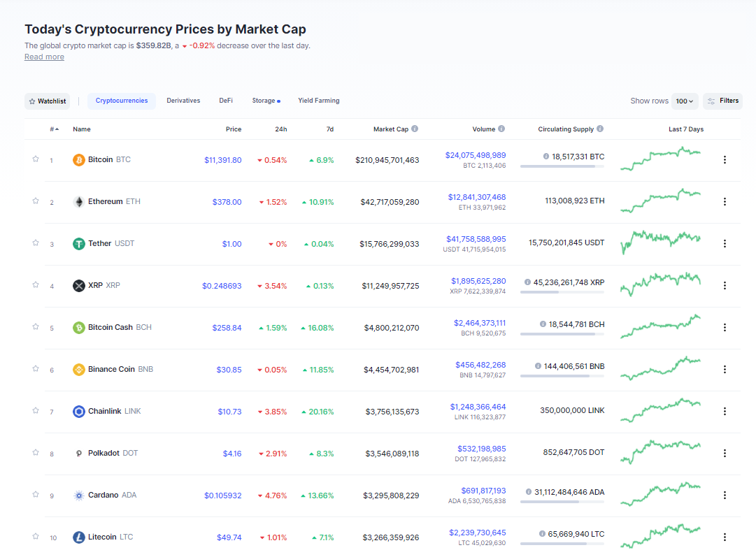756x557 pixels.
Task: Star Bitcoin Cash for the watchlist
Action: click(x=36, y=326)
